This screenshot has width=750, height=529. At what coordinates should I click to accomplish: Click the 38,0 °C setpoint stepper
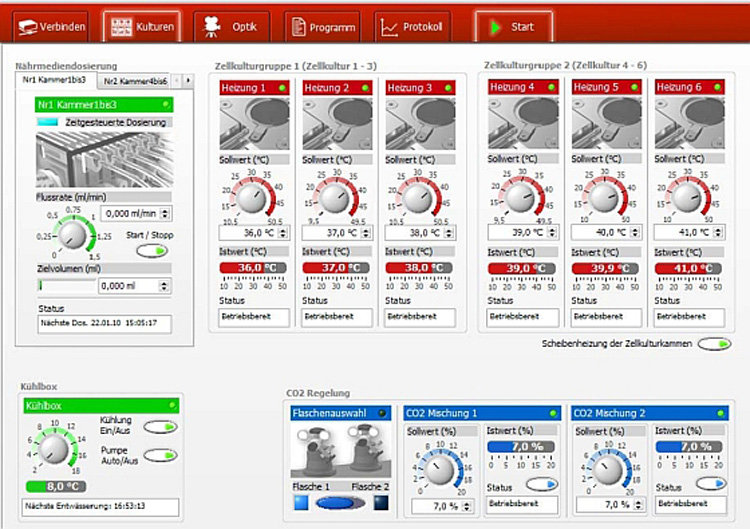[x=449, y=233]
